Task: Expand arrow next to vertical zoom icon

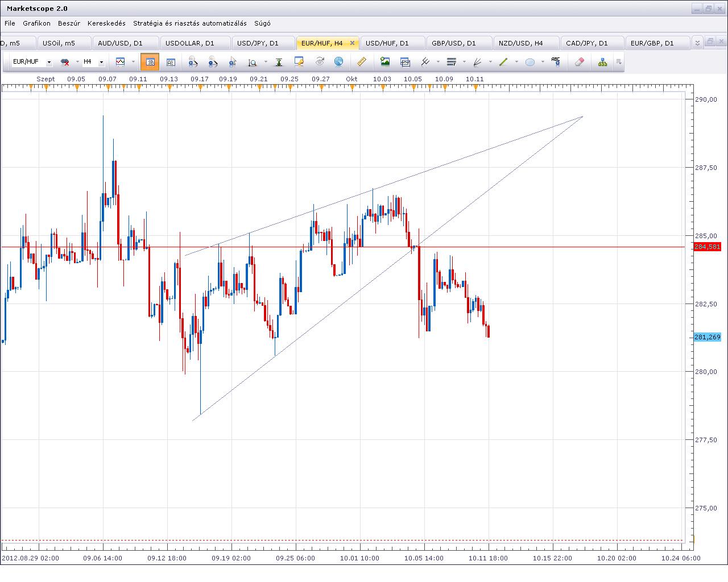Action: 266,62
